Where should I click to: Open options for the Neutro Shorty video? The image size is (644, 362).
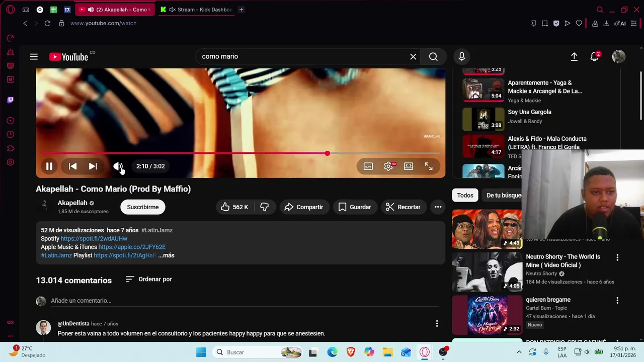[x=617, y=257]
